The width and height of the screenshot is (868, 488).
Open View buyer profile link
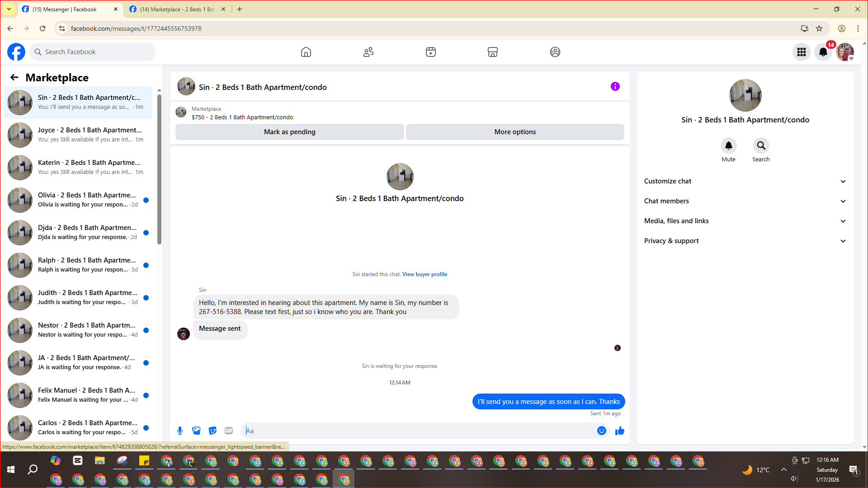(x=425, y=274)
